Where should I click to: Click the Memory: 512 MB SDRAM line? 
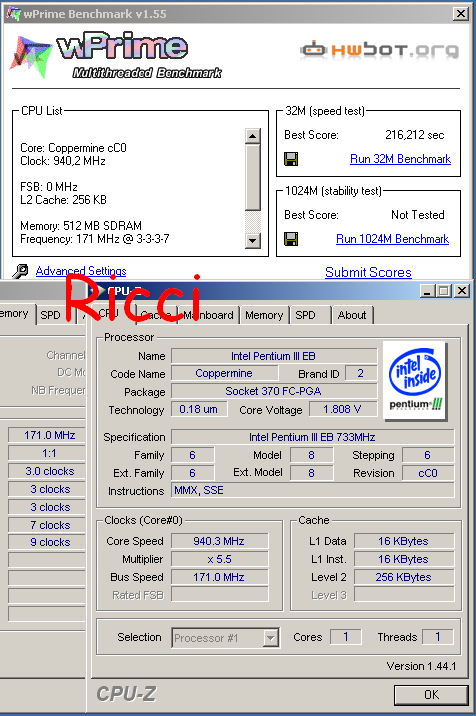81,226
